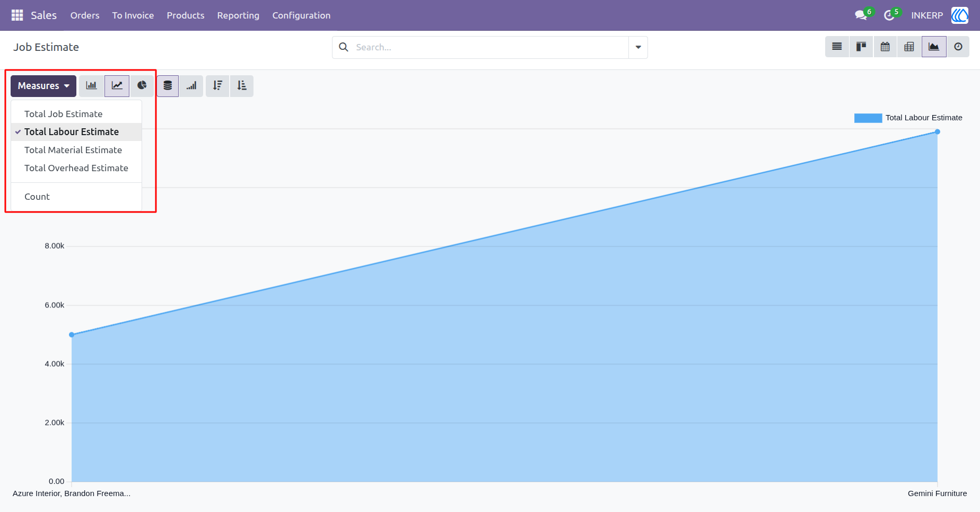Select line chart mode
The image size is (980, 512).
click(117, 86)
